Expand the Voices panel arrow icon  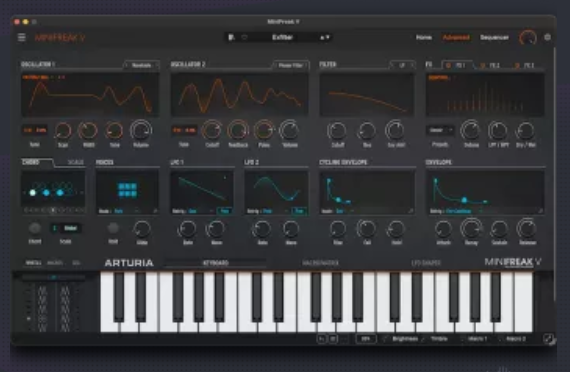coord(156,211)
